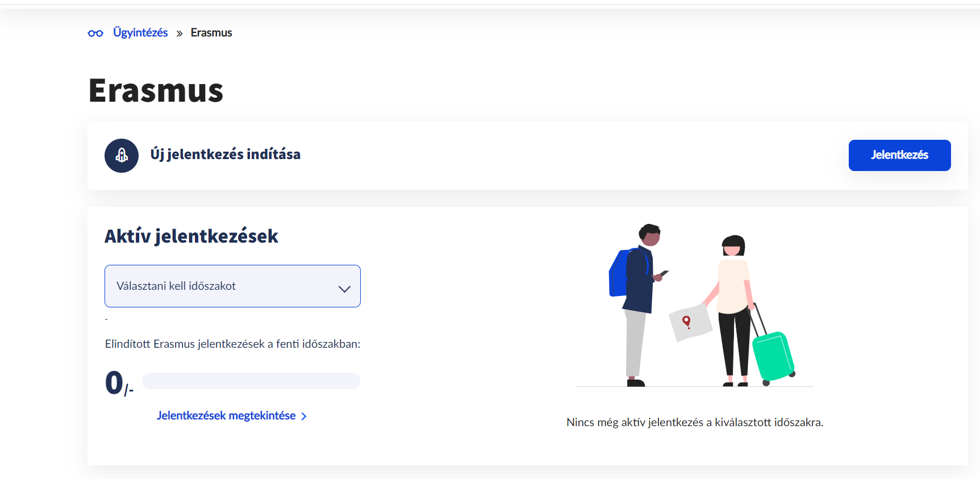
Task: Click the rocket icon for new application
Action: [x=122, y=156]
